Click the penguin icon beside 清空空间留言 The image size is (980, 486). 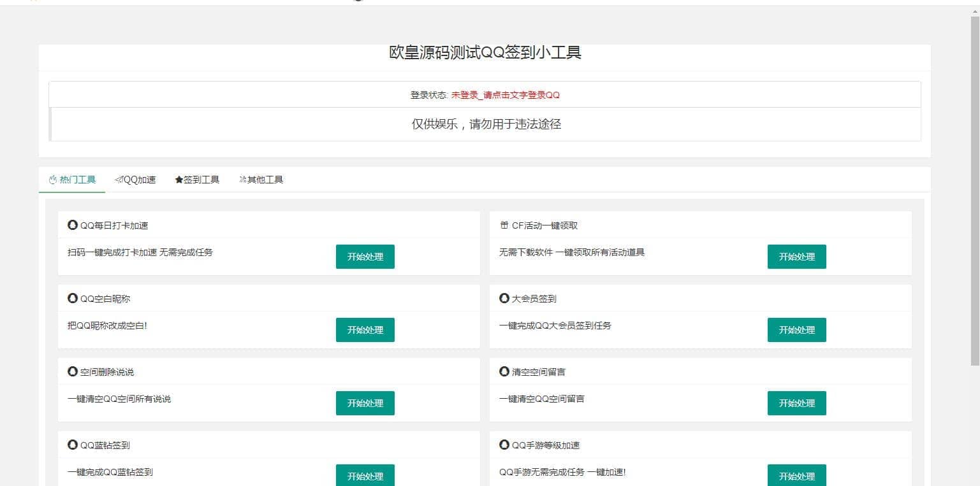504,371
